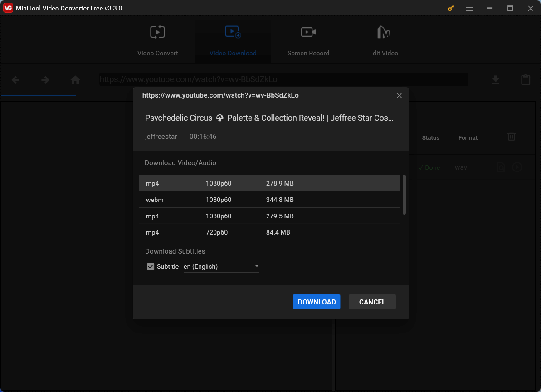The image size is (541, 392).
Task: Click the clipboard paste icon
Action: tap(526, 80)
